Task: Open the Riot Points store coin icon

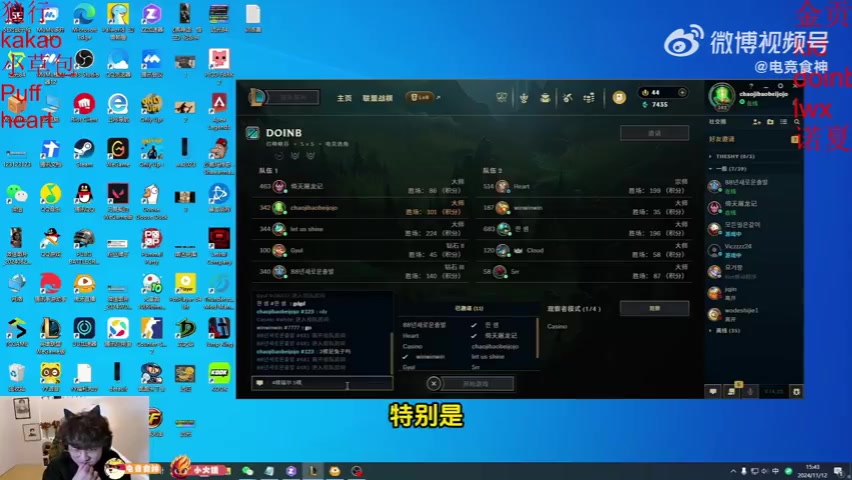Action: pos(619,98)
